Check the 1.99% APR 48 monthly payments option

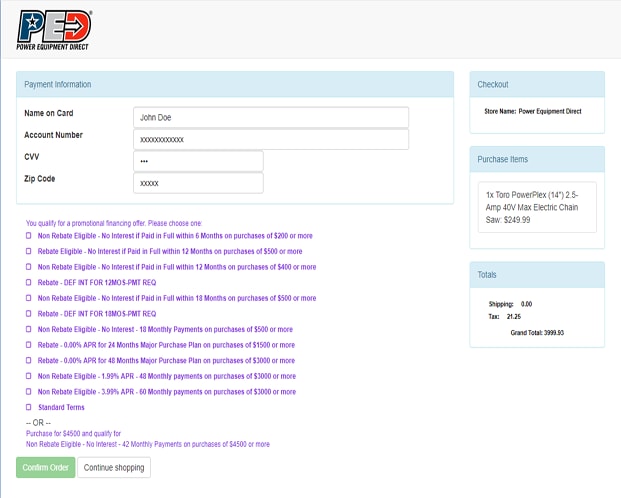29,376
